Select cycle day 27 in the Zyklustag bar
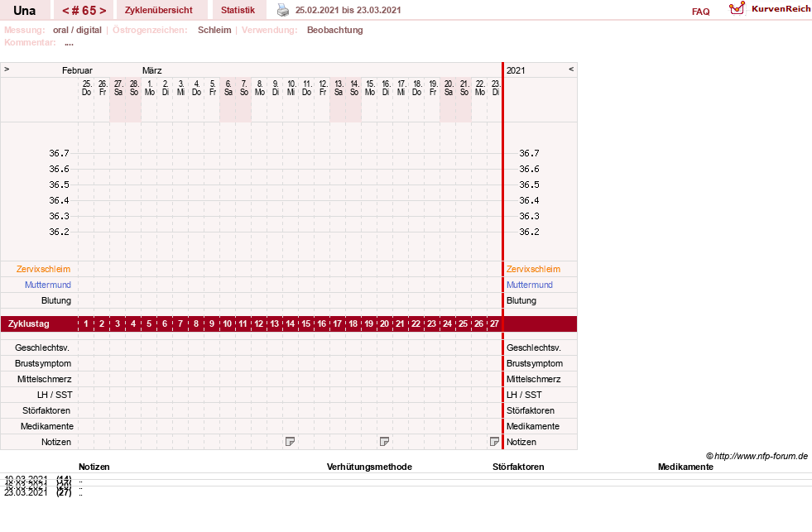Screen dimensions: 812x532 494,324
